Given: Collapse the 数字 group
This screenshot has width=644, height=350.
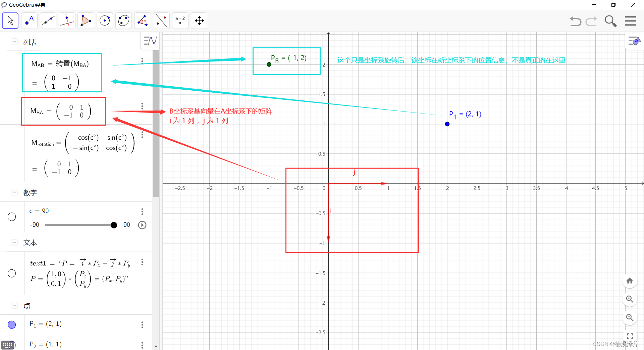Looking at the screenshot, I should tap(14, 192).
